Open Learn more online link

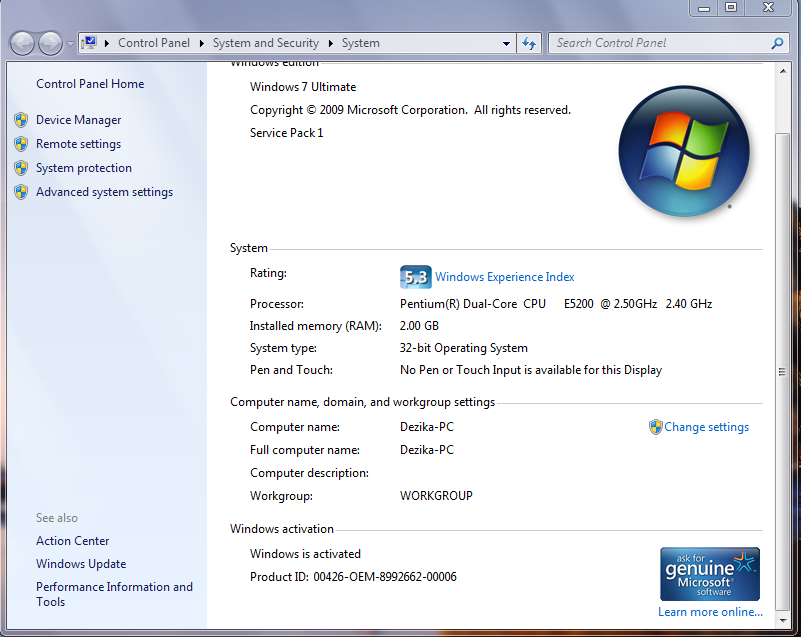tap(710, 612)
